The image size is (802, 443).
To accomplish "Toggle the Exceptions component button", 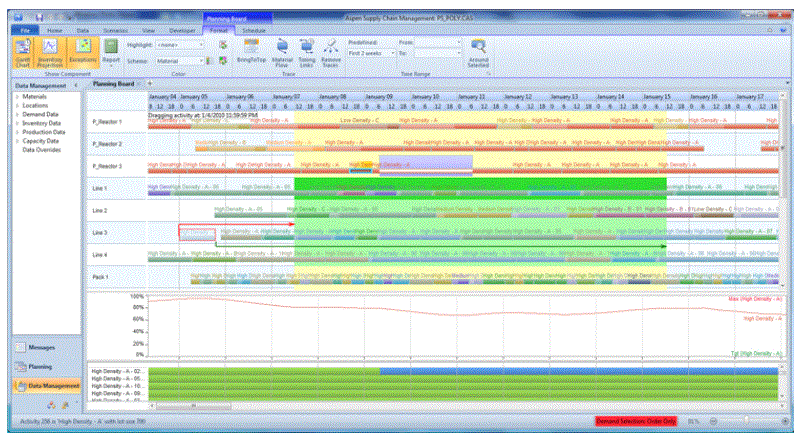I will [x=83, y=53].
